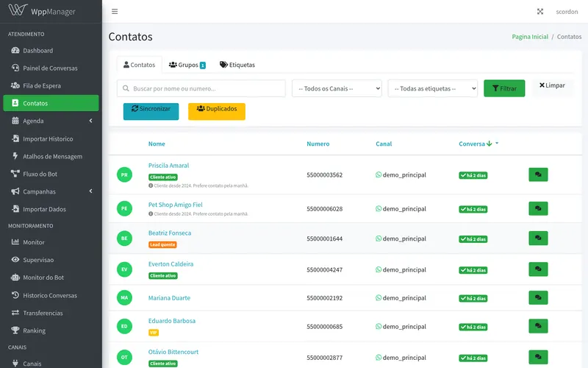Open the Ranking page
Viewport: 588px width, 368px height.
[51, 330]
